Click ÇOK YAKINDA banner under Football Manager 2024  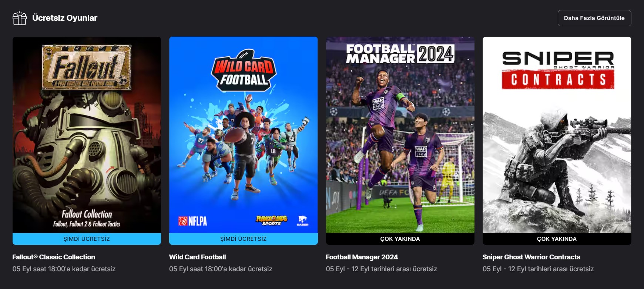400,239
